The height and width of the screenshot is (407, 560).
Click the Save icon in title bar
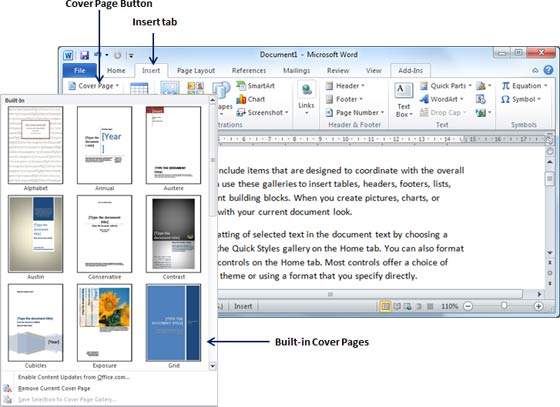tap(84, 55)
